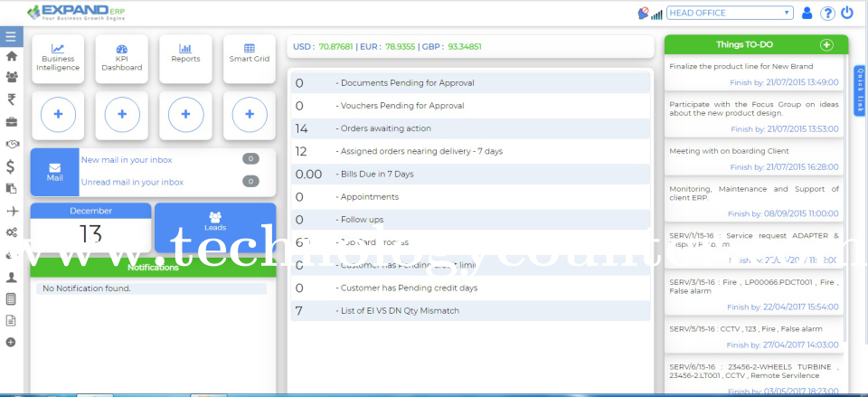Open SERV/6/15-16 WHEELS TURBINE task
The width and height of the screenshot is (868, 397).
pyautogui.click(x=753, y=378)
